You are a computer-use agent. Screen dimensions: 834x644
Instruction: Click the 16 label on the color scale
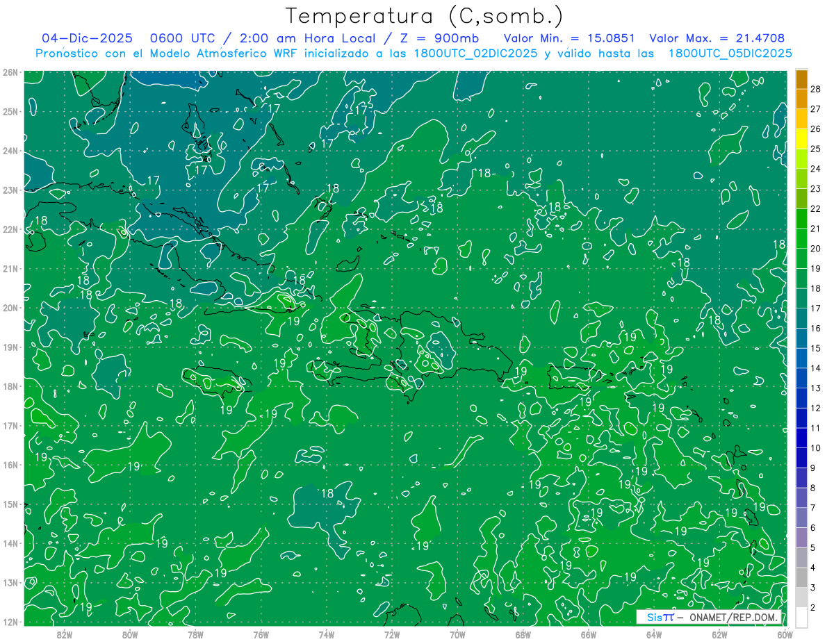[815, 328]
